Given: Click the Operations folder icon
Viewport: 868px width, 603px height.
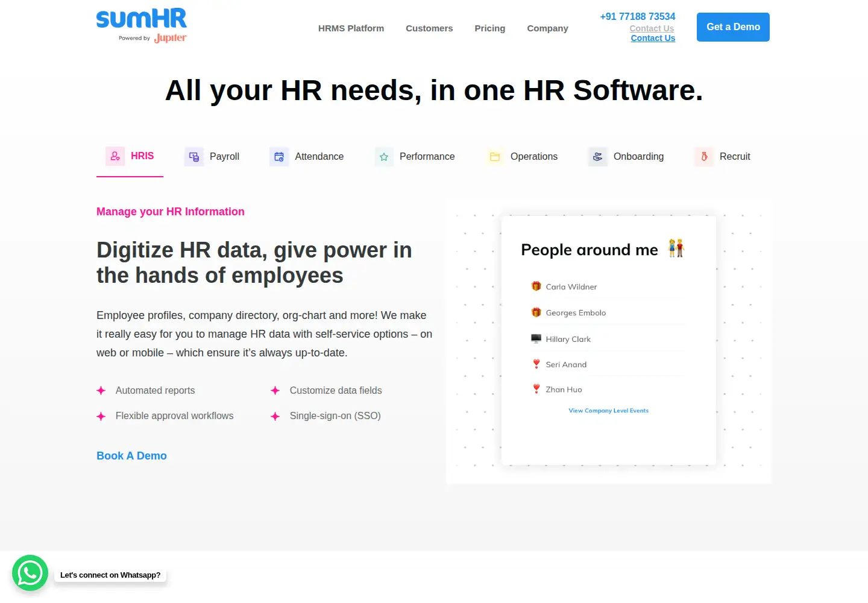Looking at the screenshot, I should pyautogui.click(x=495, y=157).
